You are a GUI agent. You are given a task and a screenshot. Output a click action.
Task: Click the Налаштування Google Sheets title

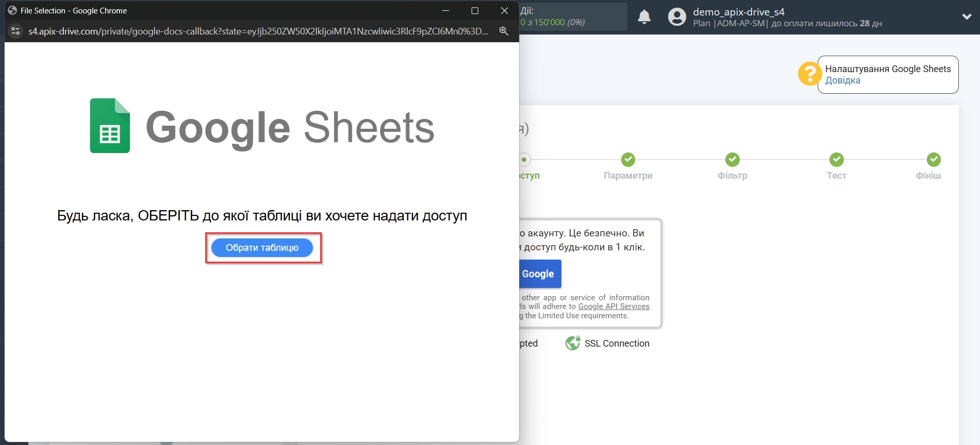[x=888, y=69]
